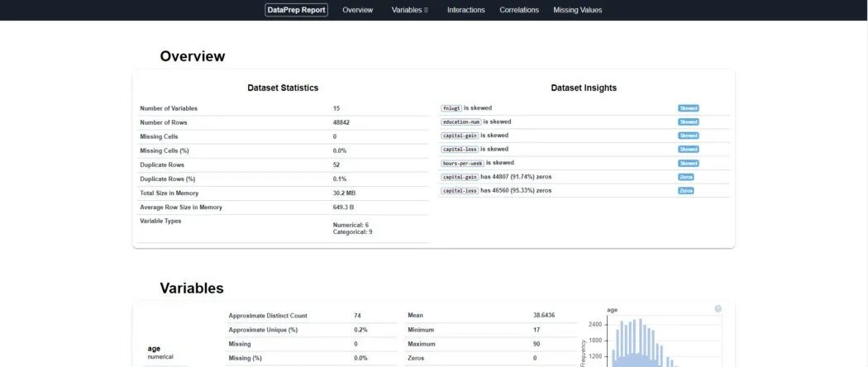Click Duplicate Rows value 52
The image size is (868, 367).
336,165
